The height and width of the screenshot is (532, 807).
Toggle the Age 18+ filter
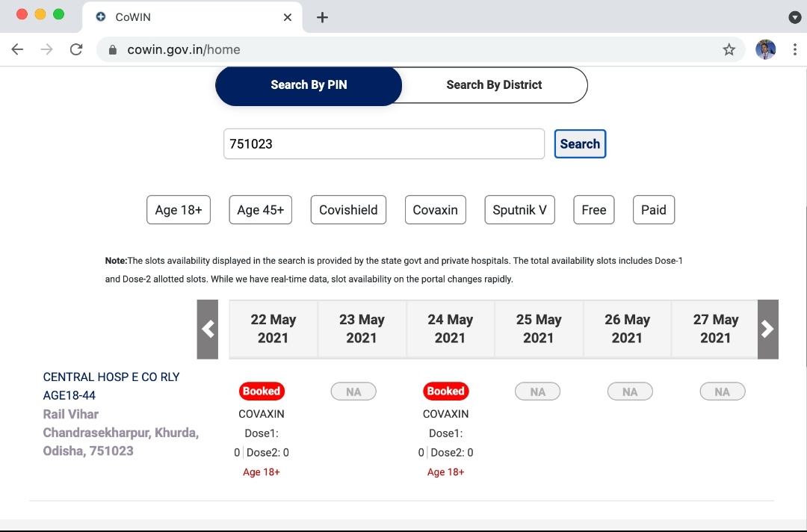[x=179, y=210]
